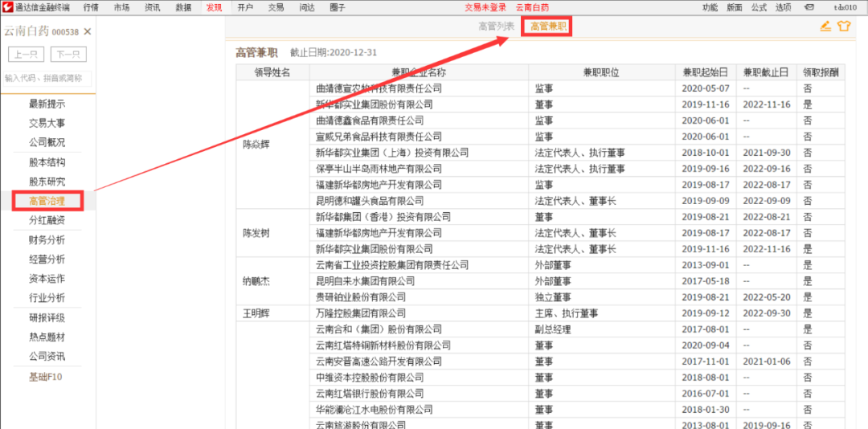Click 交易未登录 status link
868x429 pixels.
pos(485,7)
